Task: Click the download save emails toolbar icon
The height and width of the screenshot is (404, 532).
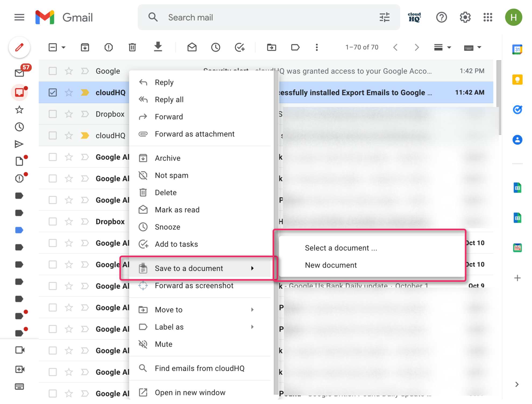Action: pyautogui.click(x=158, y=47)
